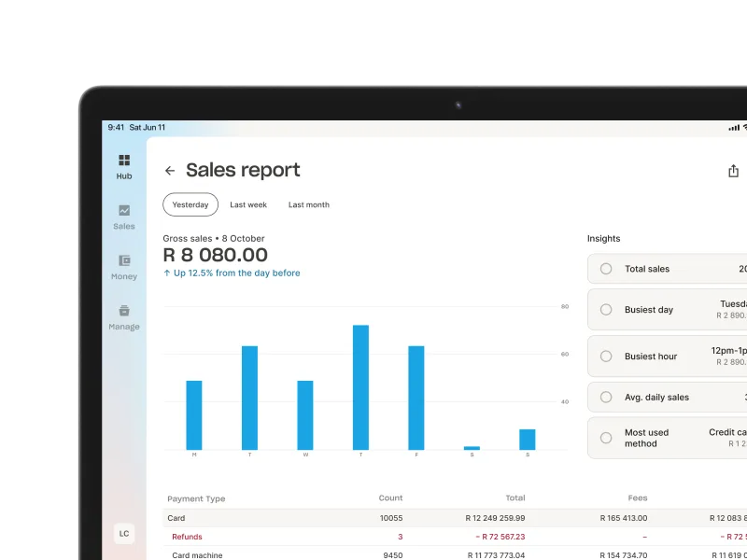Screen dimensions: 747x560
Task: Click the Up 12.5% from day before link
Action: [232, 273]
